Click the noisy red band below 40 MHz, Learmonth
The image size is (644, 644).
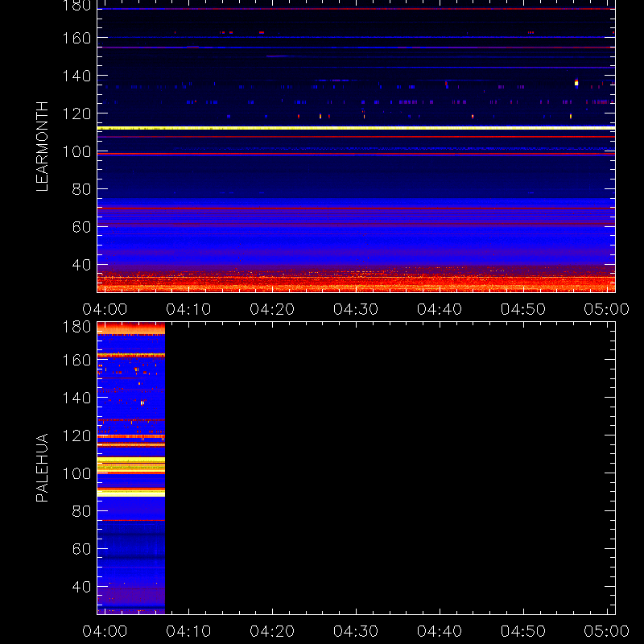pyautogui.click(x=356, y=281)
